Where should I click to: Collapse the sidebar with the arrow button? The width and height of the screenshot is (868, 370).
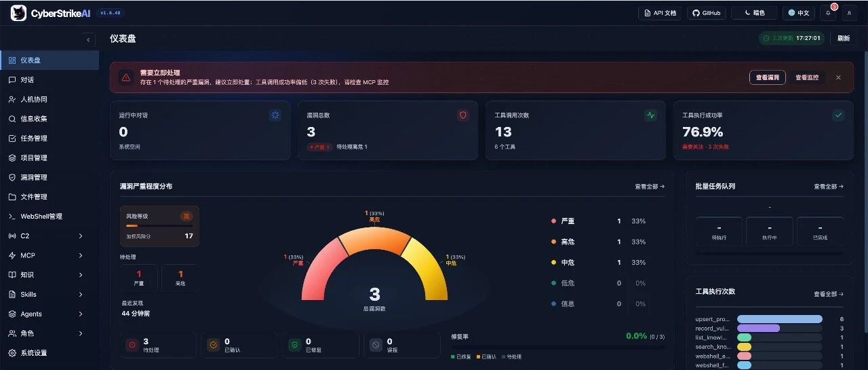tap(89, 39)
